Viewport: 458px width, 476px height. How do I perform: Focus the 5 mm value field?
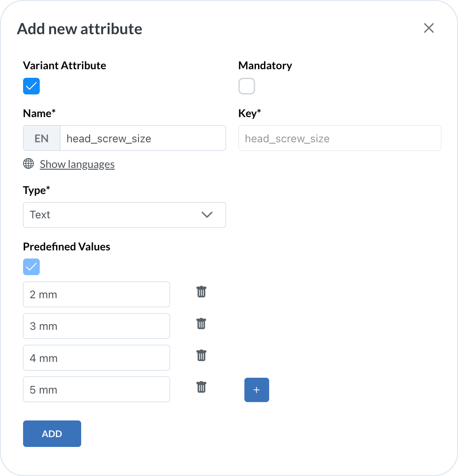tap(96, 389)
